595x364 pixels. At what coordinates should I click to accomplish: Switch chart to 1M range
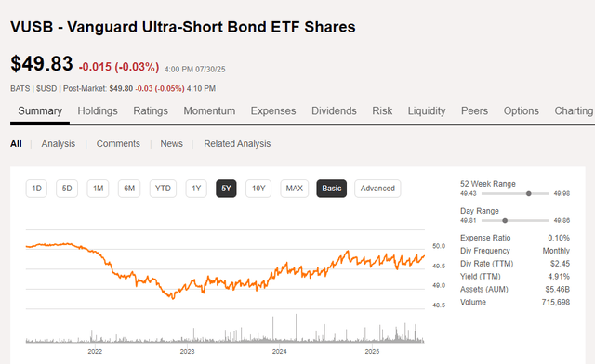tap(98, 188)
